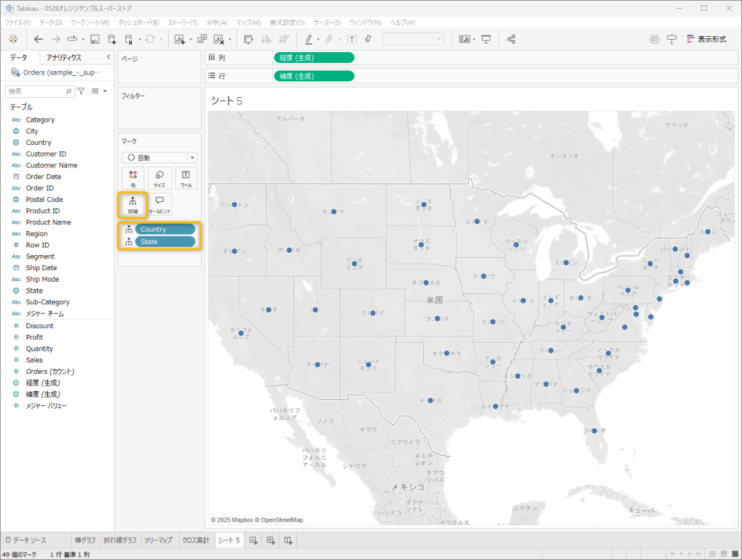Click the Save icon in toolbar
Viewport: 742px width, 560px height.
[x=94, y=39]
